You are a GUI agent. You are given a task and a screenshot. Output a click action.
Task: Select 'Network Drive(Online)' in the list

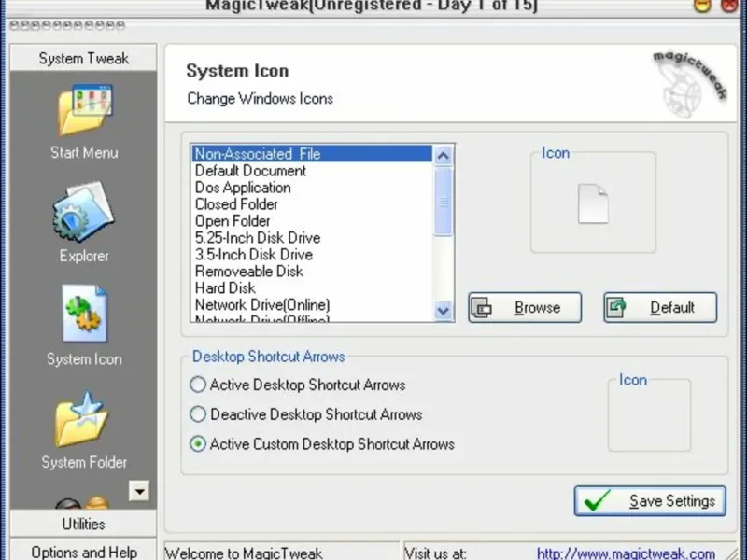click(x=312, y=304)
